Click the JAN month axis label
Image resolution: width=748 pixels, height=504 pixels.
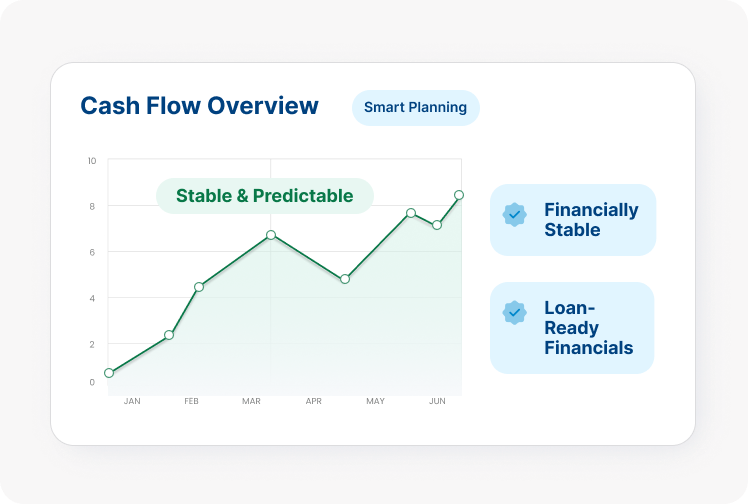[x=131, y=401]
